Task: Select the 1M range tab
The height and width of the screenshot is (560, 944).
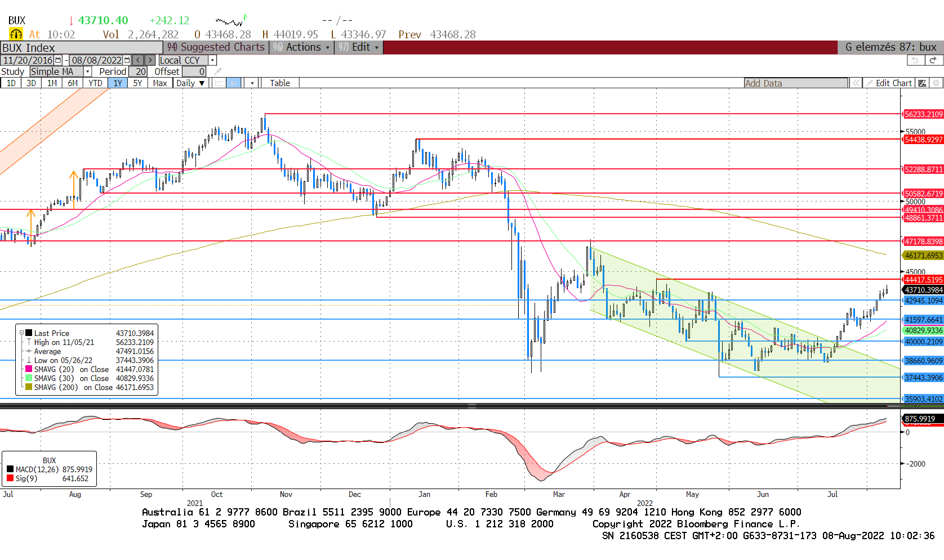Action: pos(52,83)
